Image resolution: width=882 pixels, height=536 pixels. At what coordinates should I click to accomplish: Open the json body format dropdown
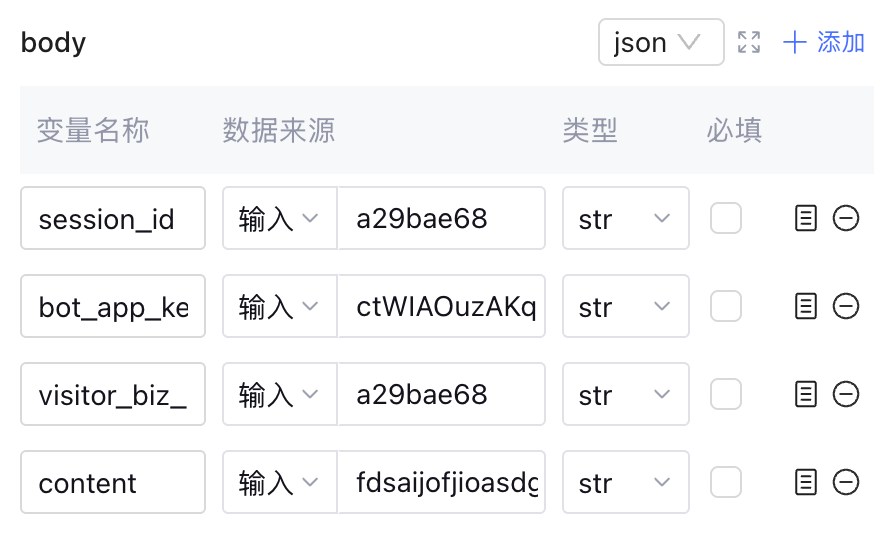tap(661, 42)
